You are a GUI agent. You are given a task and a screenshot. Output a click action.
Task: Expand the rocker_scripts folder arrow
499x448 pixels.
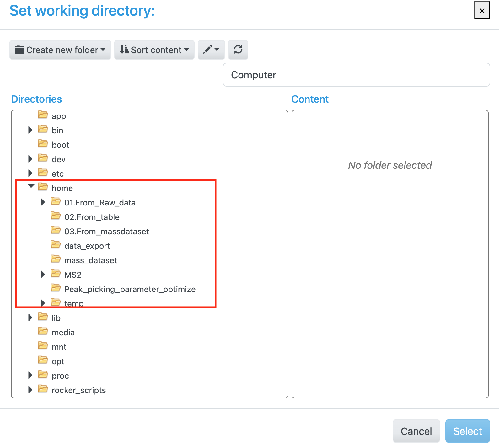30,390
